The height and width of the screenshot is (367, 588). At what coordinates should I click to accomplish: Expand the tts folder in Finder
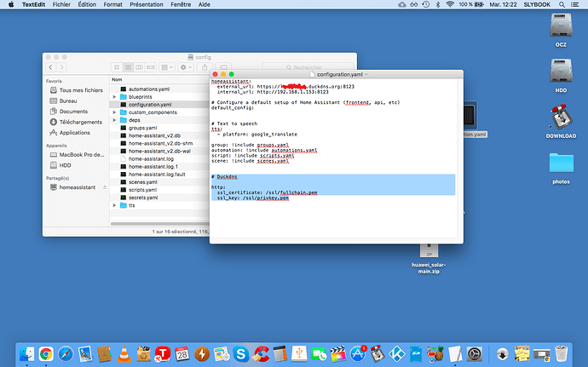point(114,205)
